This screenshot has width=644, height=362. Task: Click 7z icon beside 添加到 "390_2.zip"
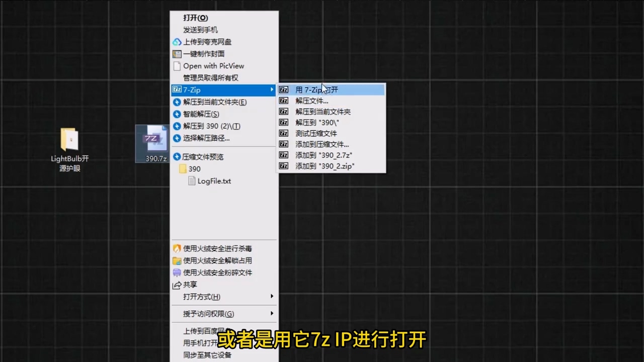coord(284,166)
